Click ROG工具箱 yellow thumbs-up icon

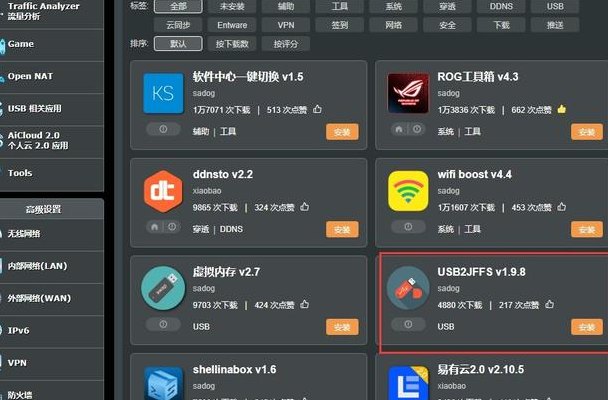click(x=561, y=109)
